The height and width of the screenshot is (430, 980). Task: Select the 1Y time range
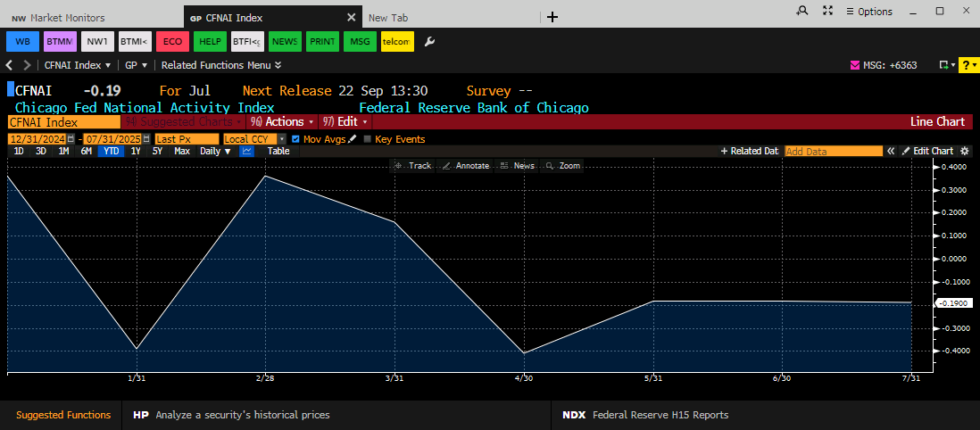click(x=135, y=151)
